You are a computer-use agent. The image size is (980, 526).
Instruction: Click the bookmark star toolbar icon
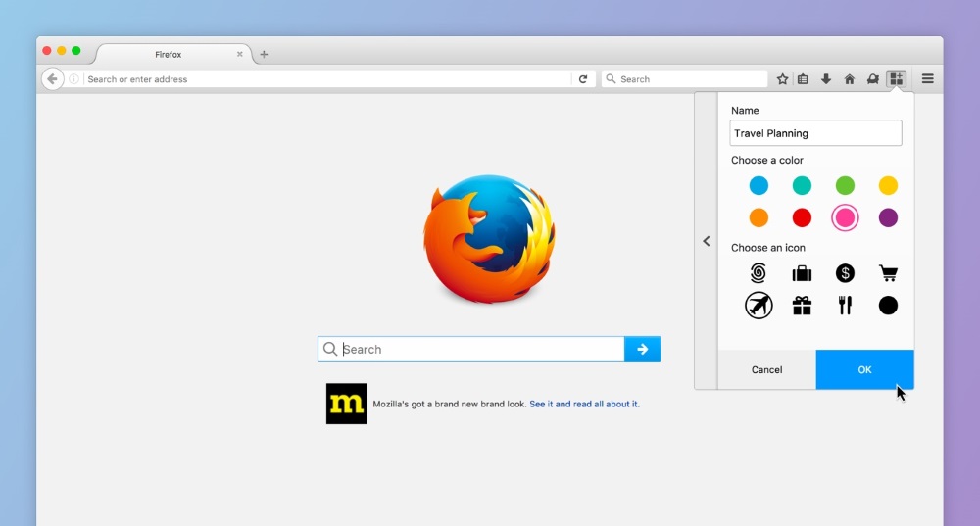[x=782, y=79]
